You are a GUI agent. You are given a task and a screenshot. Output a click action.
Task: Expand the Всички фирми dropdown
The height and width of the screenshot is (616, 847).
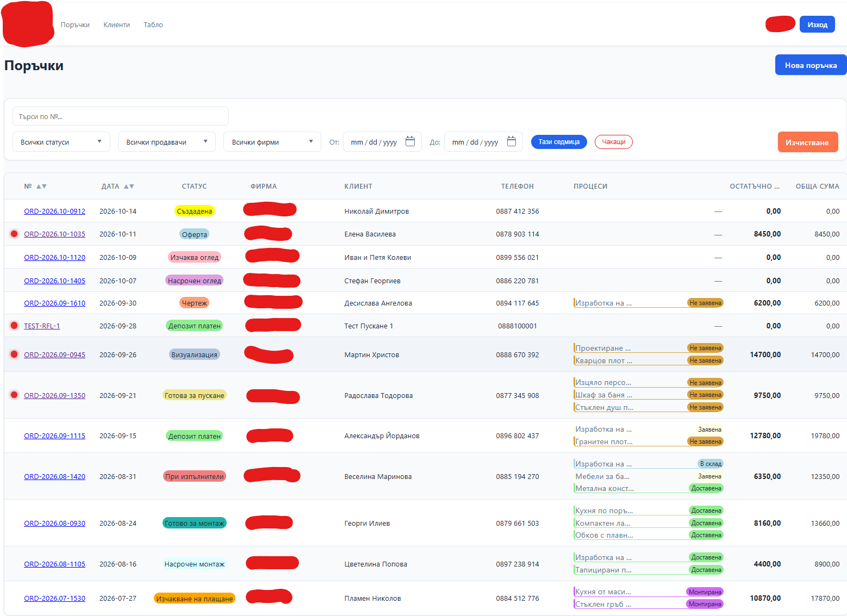[x=272, y=142]
